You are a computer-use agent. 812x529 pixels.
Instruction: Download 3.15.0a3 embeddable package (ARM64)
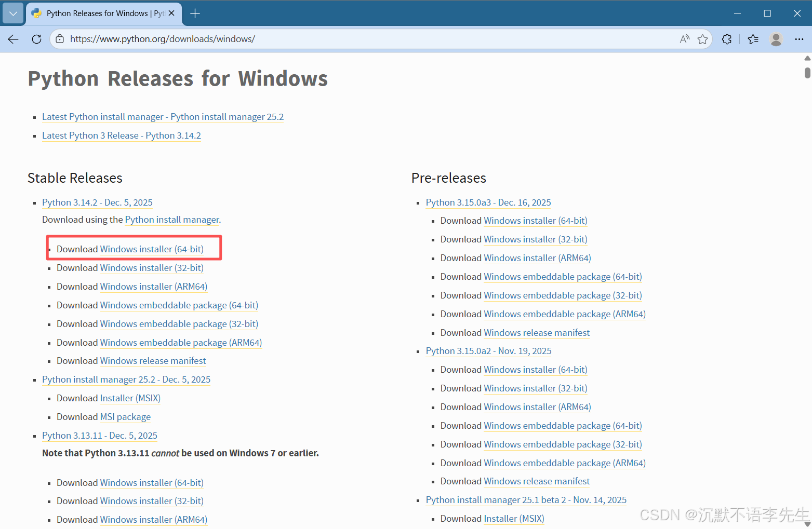tap(565, 314)
